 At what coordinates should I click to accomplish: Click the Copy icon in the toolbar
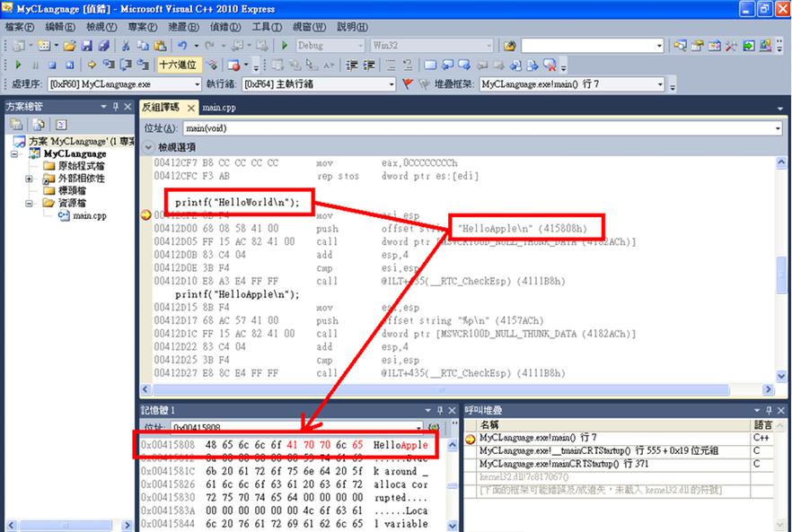coord(143,46)
